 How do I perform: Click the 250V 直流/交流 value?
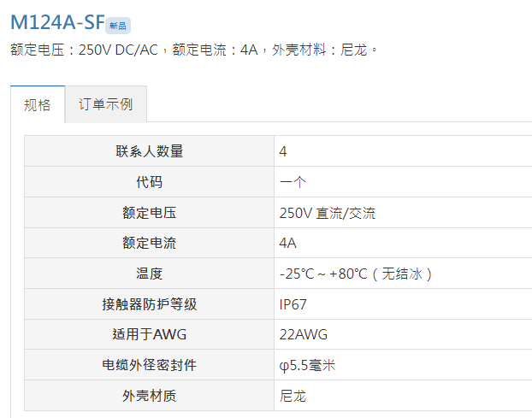328,213
